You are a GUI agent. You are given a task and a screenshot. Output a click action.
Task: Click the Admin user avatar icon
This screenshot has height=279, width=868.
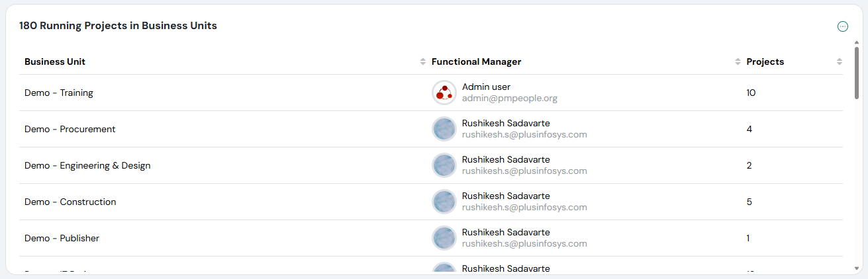pyautogui.click(x=444, y=93)
